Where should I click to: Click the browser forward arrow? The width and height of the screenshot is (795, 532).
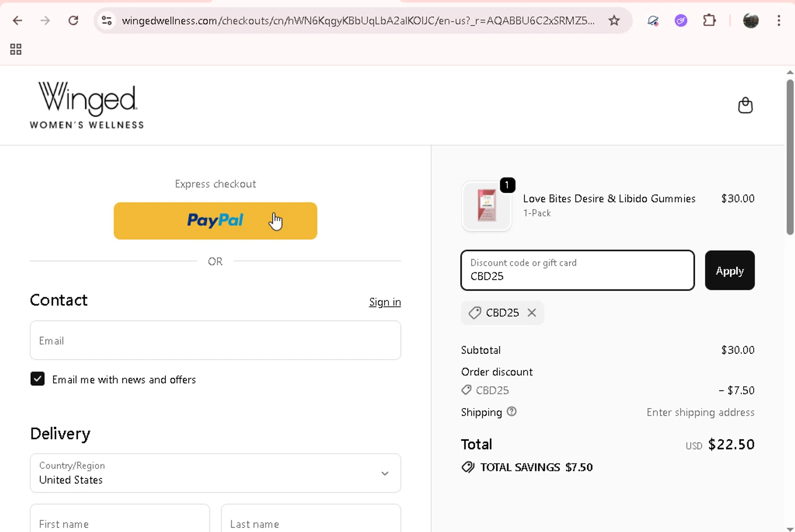click(x=45, y=21)
